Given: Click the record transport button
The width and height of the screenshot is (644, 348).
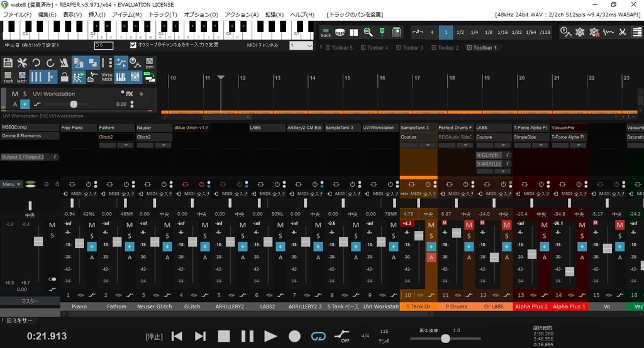Looking at the screenshot, I should coord(294,336).
